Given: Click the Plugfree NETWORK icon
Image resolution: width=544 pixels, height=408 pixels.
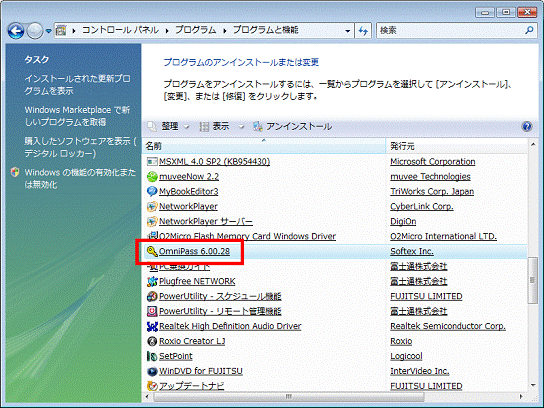Looking at the screenshot, I should (152, 281).
